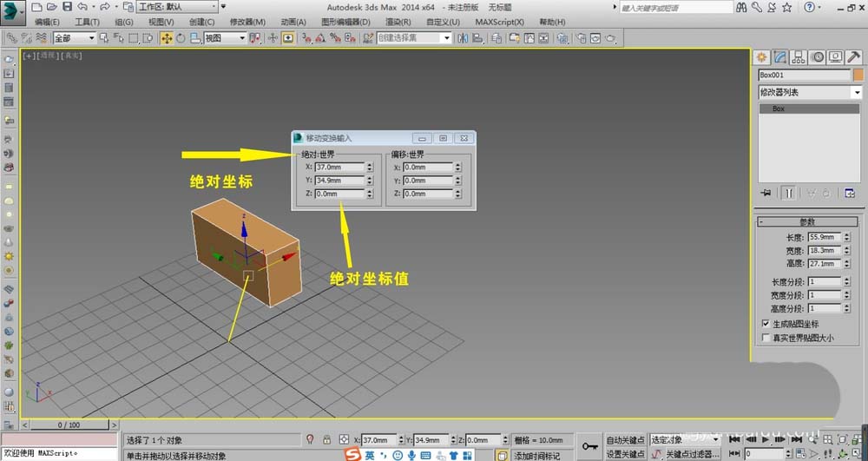868x461 pixels.
Task: Click the Unlink Selection tool
Action: 25,38
